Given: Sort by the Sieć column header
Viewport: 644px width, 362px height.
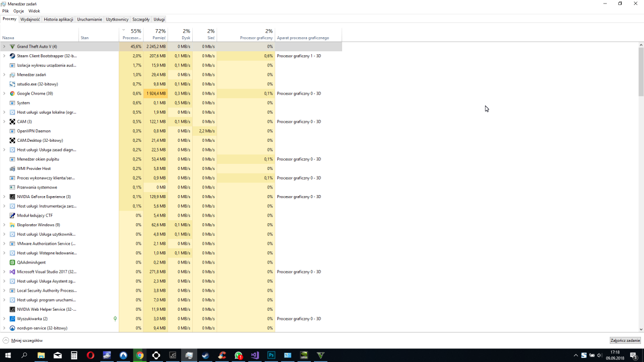Looking at the screenshot, I should pos(205,34).
